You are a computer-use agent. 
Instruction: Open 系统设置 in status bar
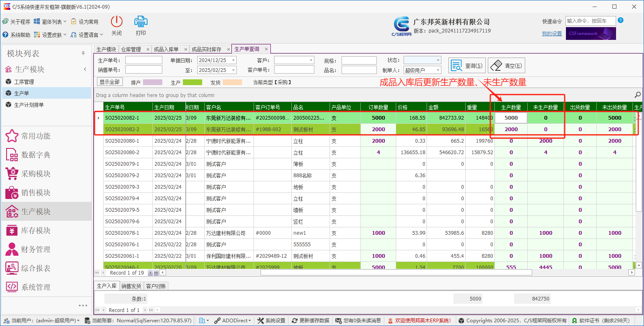pyautogui.click(x=271, y=320)
